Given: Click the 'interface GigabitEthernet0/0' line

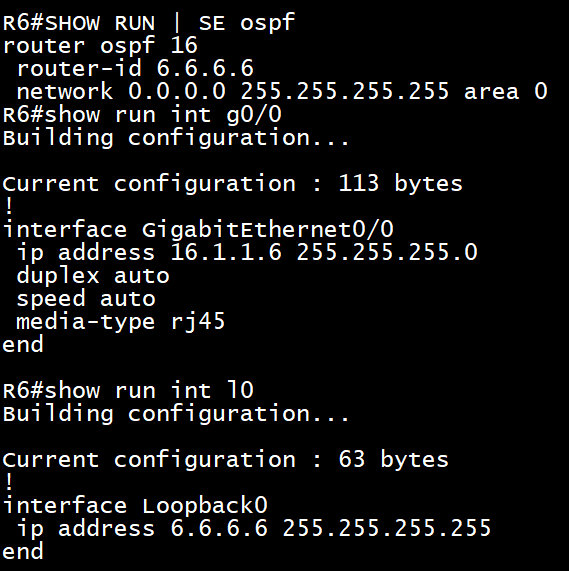Looking at the screenshot, I should tap(198, 230).
